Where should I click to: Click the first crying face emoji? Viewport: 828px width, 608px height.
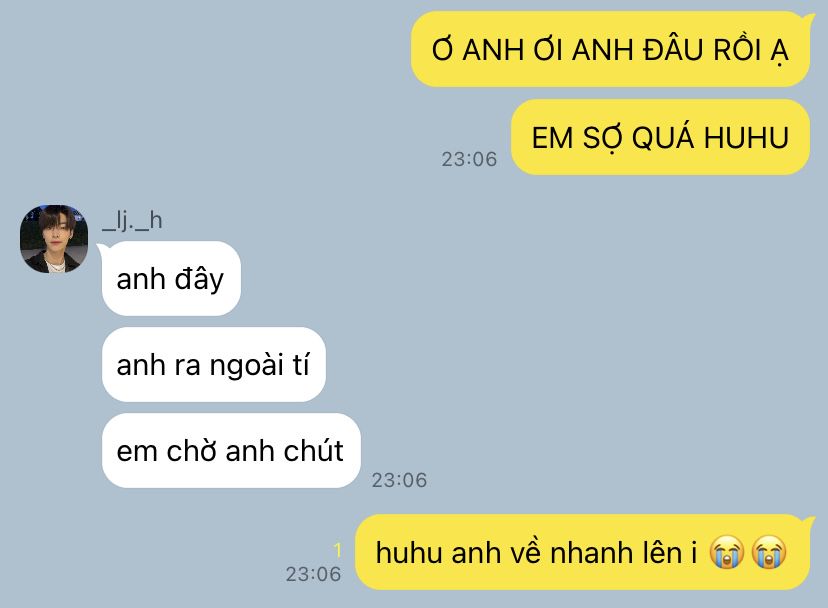pos(726,552)
